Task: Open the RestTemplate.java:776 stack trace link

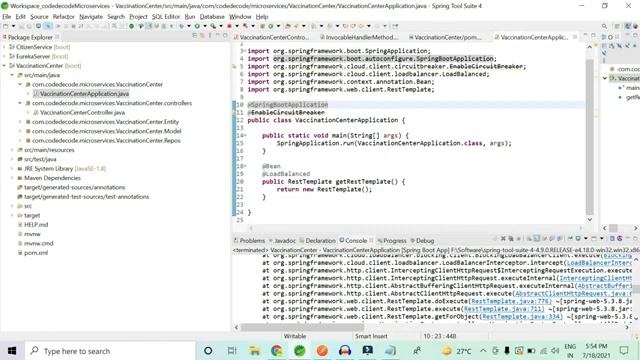Action: pos(511,301)
